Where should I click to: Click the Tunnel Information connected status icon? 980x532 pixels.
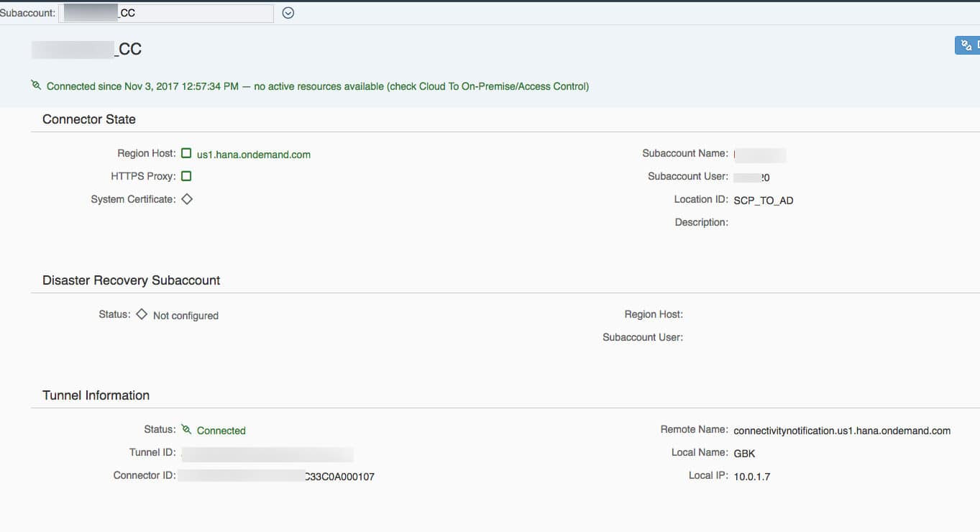pyautogui.click(x=186, y=429)
